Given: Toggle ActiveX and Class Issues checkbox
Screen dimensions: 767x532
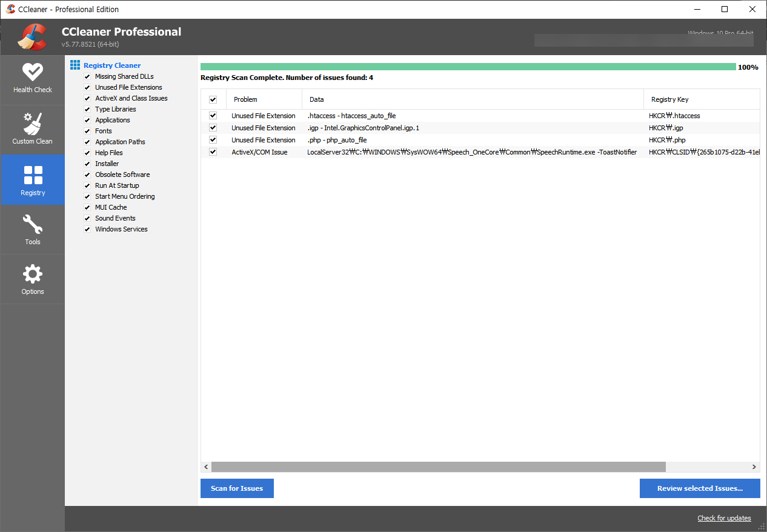Looking at the screenshot, I should (x=87, y=99).
